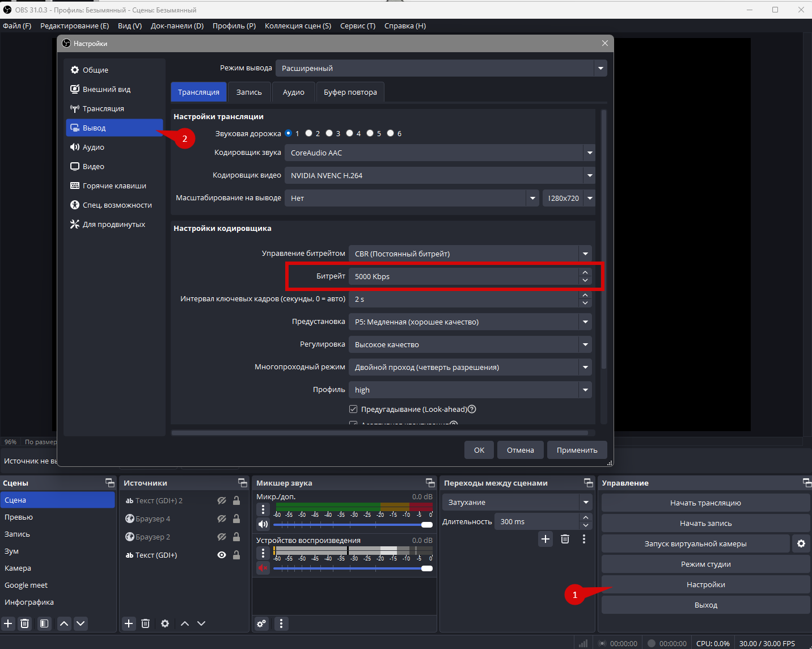Select Видео in settings sidebar
This screenshot has width=812, height=649.
point(115,166)
